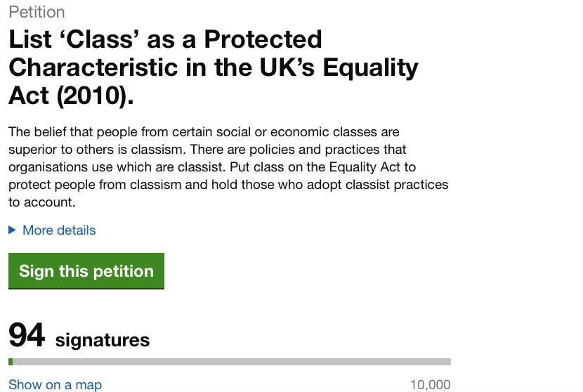This screenshot has height=392, width=583.
Task: Click the green 'Sign this petition' button
Action: [x=86, y=271]
